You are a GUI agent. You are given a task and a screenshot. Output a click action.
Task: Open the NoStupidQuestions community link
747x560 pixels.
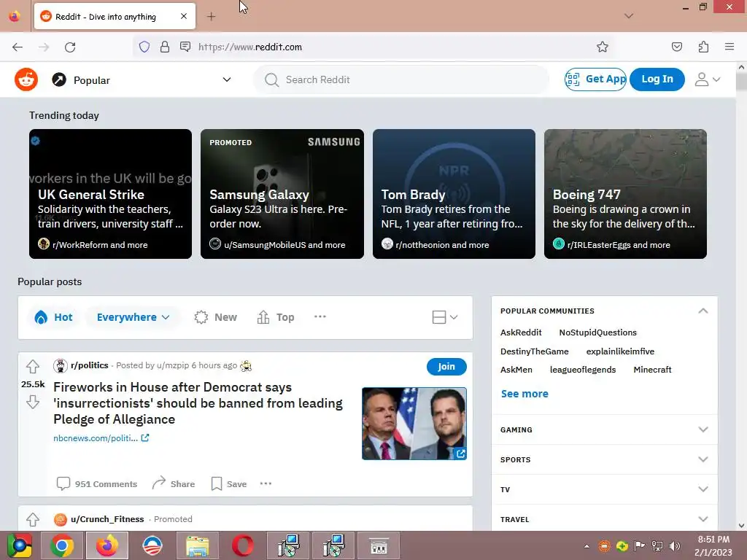point(598,332)
